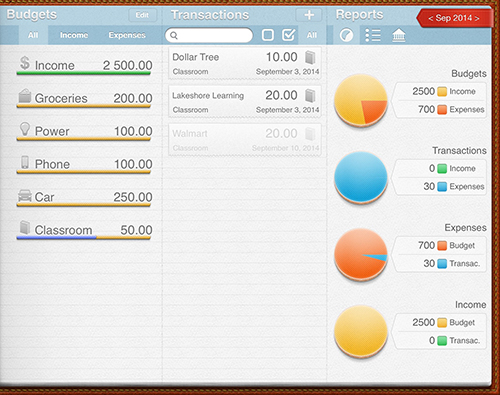500x395 pixels.
Task: Click the yellow Income pie chart
Action: [x=361, y=331]
